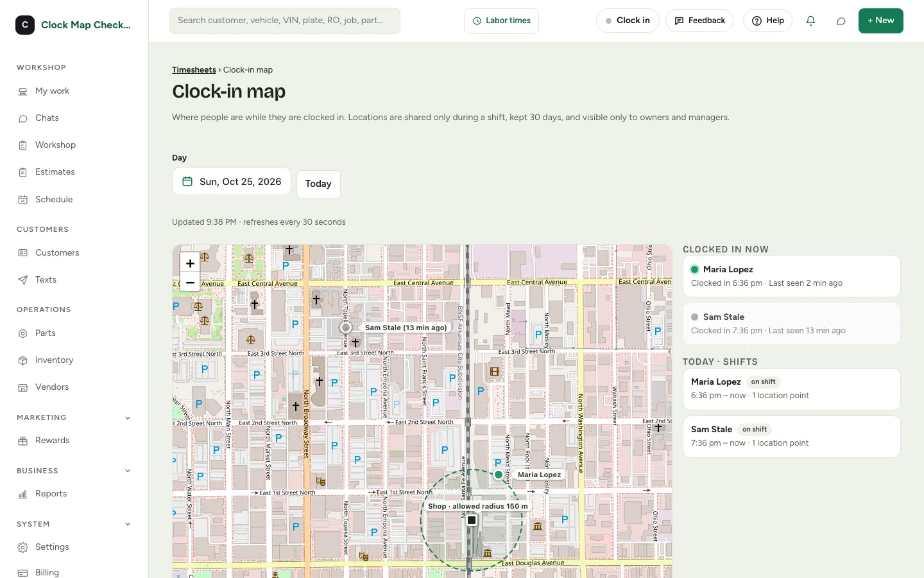This screenshot has height=578, width=924.
Task: Click the Shop allowed radius 150 m label
Action: pyautogui.click(x=478, y=506)
